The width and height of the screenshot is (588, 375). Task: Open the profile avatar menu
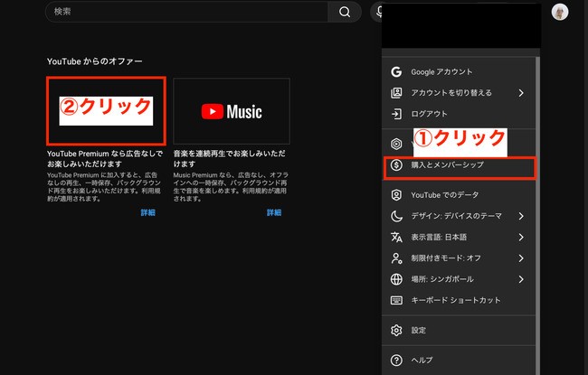pyautogui.click(x=559, y=12)
